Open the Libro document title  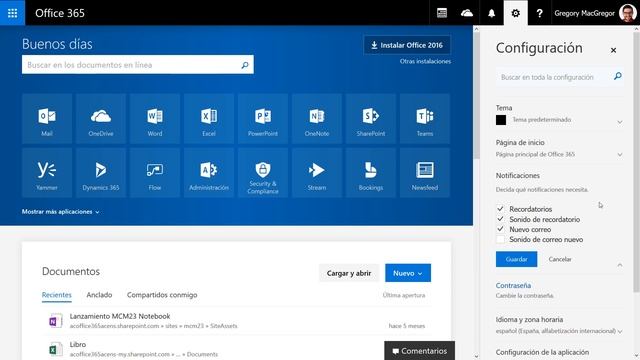pyautogui.click(x=78, y=344)
